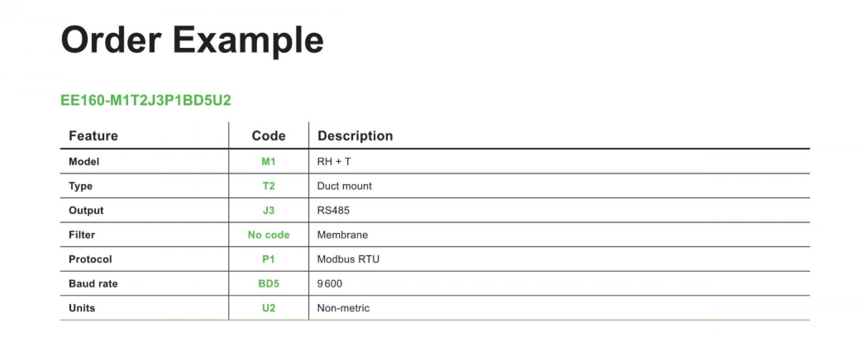Select the "No code" filter entry
The width and height of the screenshot is (868, 347).
point(269,235)
